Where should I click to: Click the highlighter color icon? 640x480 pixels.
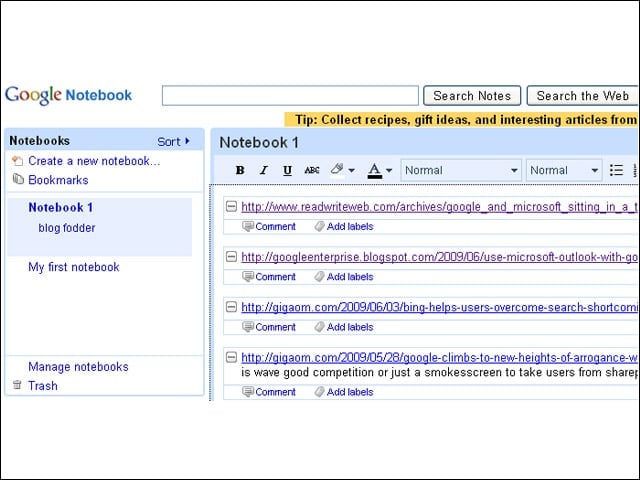click(337, 169)
